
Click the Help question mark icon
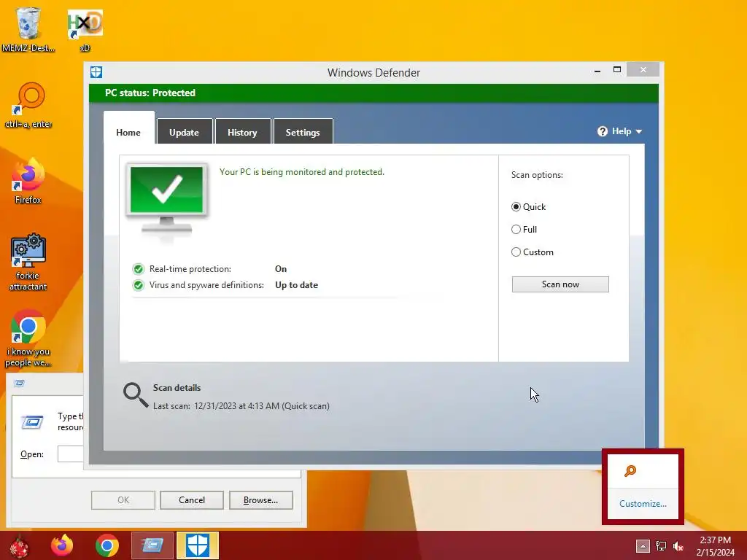(602, 131)
